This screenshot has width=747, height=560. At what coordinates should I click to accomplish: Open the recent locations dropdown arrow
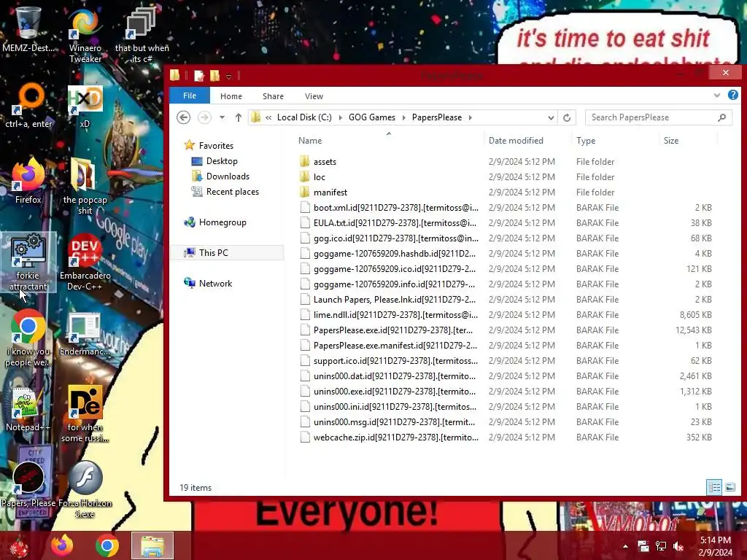(222, 117)
